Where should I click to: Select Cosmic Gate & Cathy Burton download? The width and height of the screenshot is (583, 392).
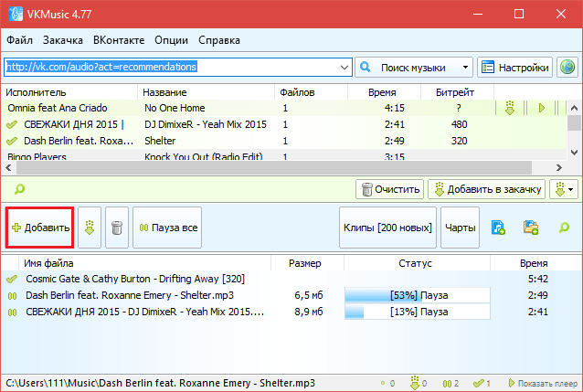291,279
